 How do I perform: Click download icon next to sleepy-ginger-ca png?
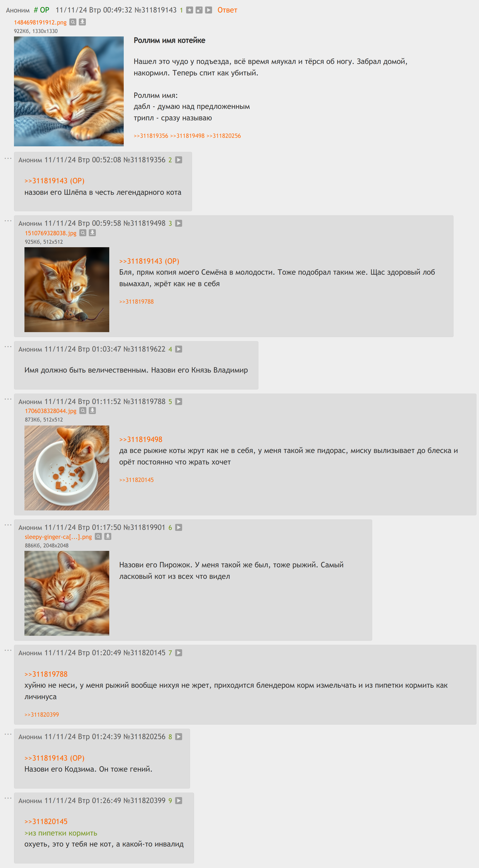(x=108, y=536)
